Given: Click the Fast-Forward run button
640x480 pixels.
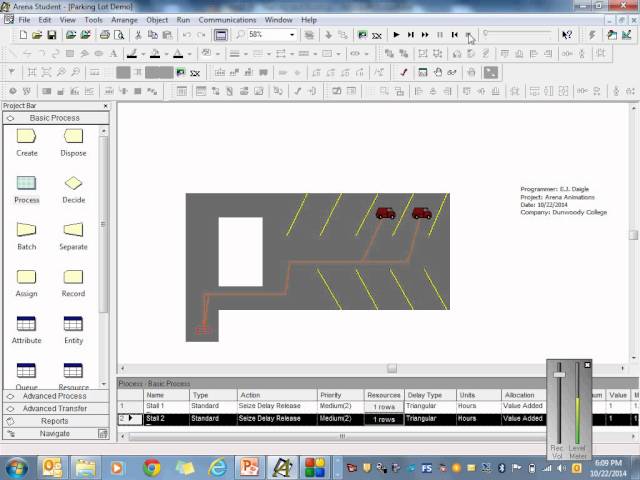Looking at the screenshot, I should click(x=425, y=35).
